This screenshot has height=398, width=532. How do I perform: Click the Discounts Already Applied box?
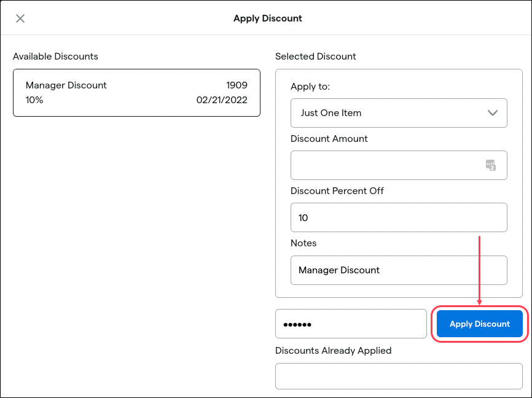click(x=399, y=375)
